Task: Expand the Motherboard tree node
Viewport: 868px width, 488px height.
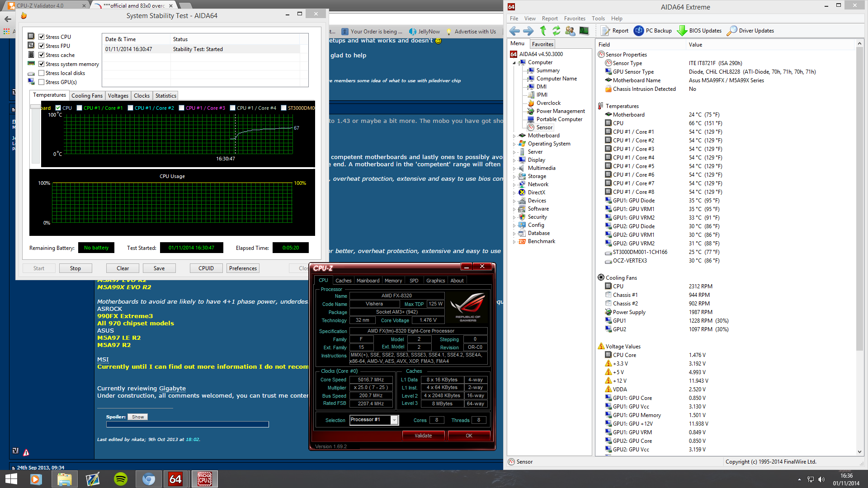Action: (514, 136)
